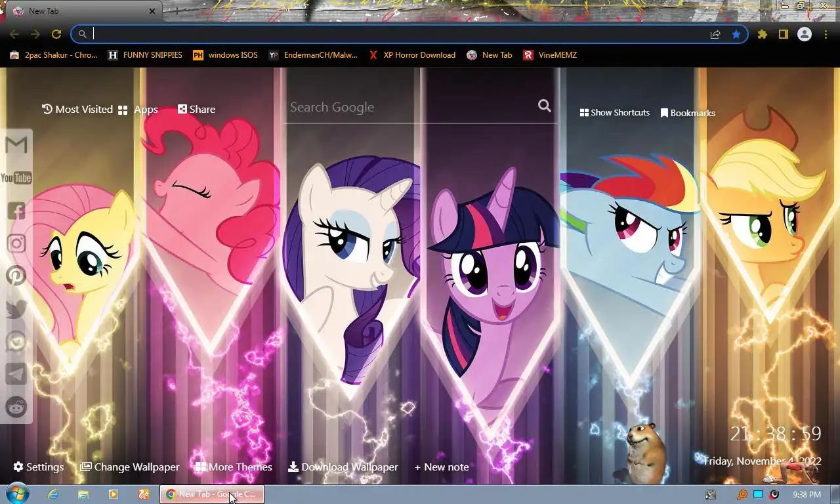Click Most Visited on the page
Screen dimensions: 840x504
[77, 110]
